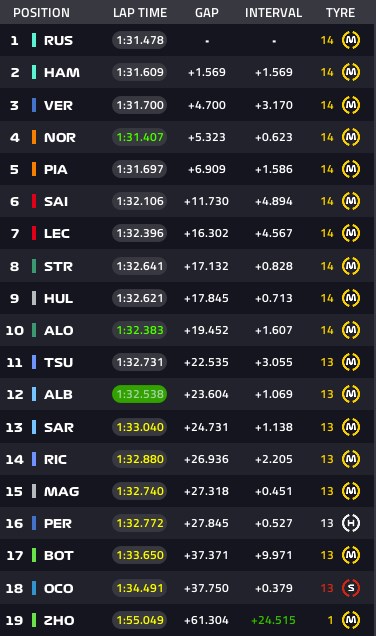Click ZHO's green +24.515 interval value
The height and width of the screenshot is (636, 376).
coord(273,620)
